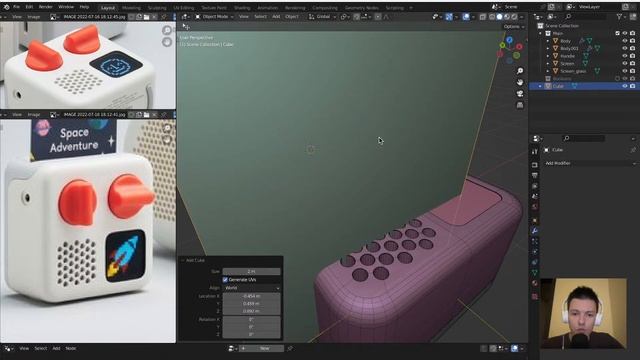
Task: Open the viewport Options dropdown
Action: [x=514, y=27]
